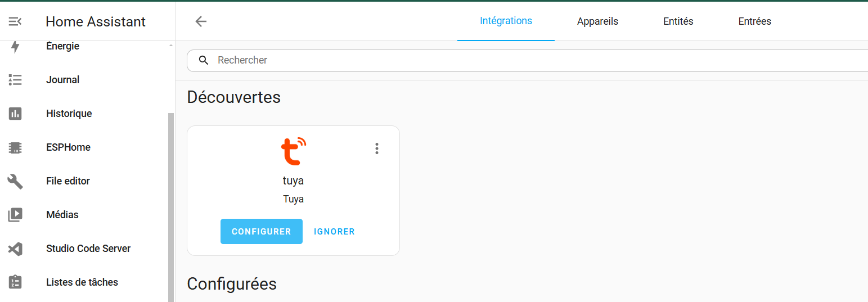The image size is (868, 302).
Task: Switch to the Entités tab
Action: (x=678, y=21)
